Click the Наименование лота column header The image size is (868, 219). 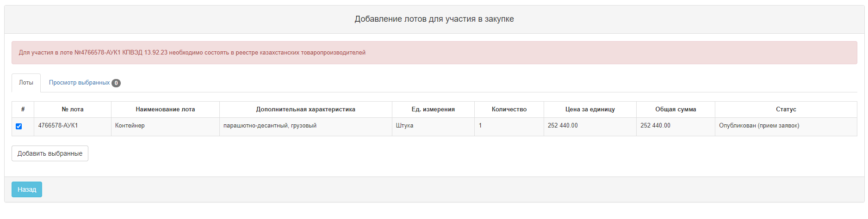165,109
